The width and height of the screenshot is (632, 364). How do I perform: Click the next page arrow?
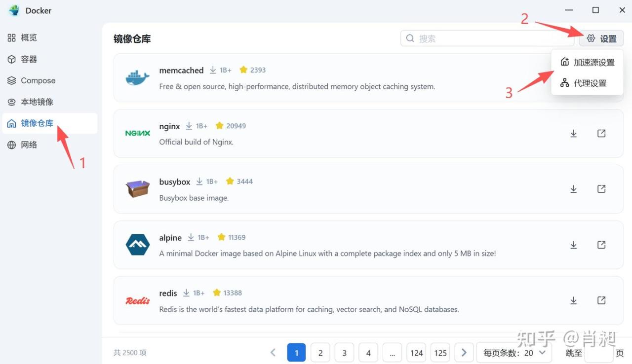464,353
